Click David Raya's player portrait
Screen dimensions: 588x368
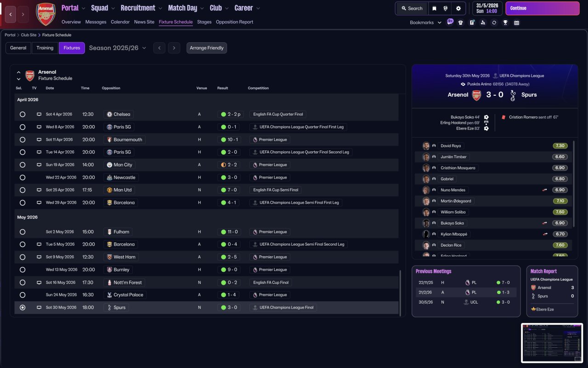tap(426, 146)
